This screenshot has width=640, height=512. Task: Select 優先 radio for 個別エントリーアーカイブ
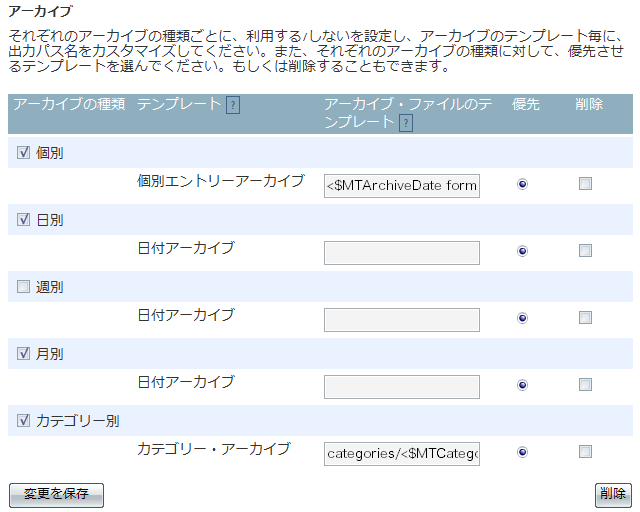click(523, 184)
